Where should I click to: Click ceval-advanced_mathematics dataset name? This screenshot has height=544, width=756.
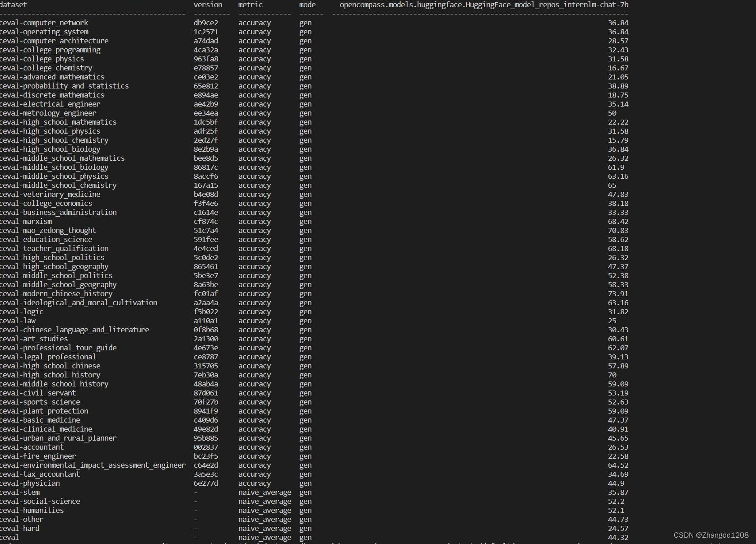pos(52,77)
